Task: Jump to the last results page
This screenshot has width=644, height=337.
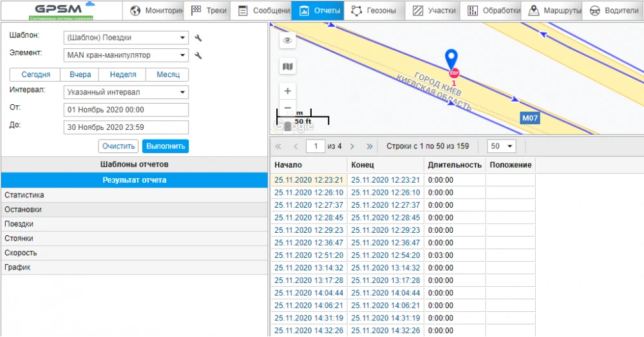Action: click(370, 147)
